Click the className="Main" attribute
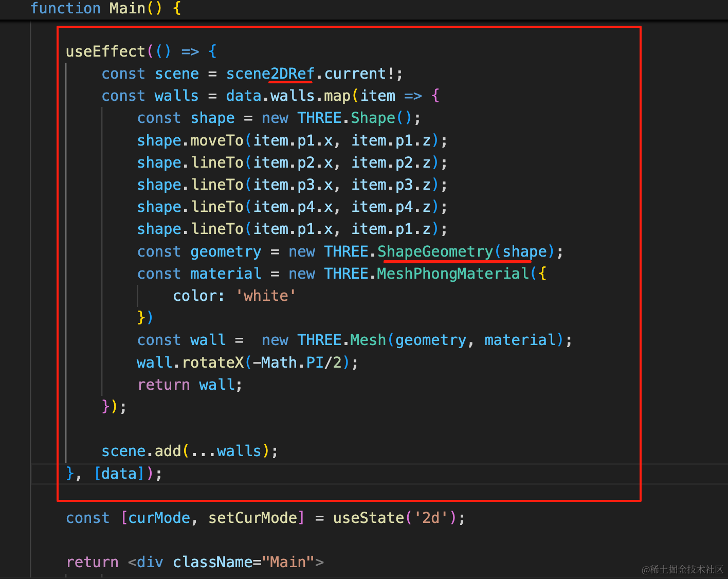This screenshot has width=728, height=579. (244, 562)
